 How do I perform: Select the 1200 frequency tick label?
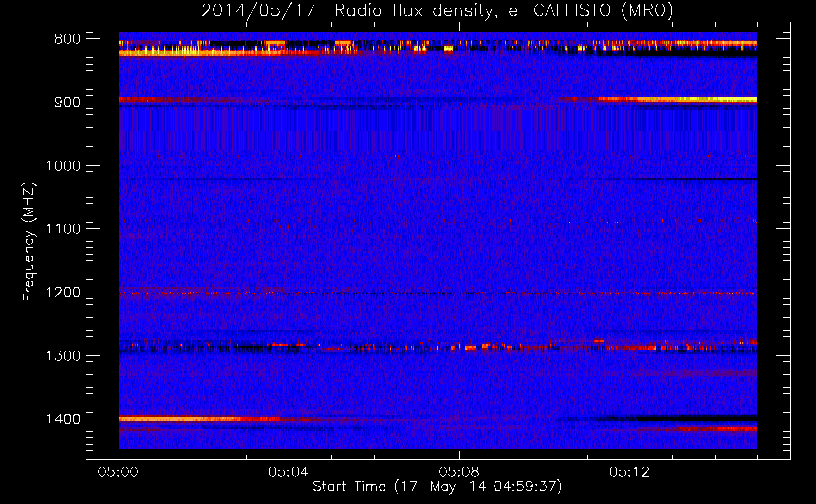pyautogui.click(x=64, y=292)
